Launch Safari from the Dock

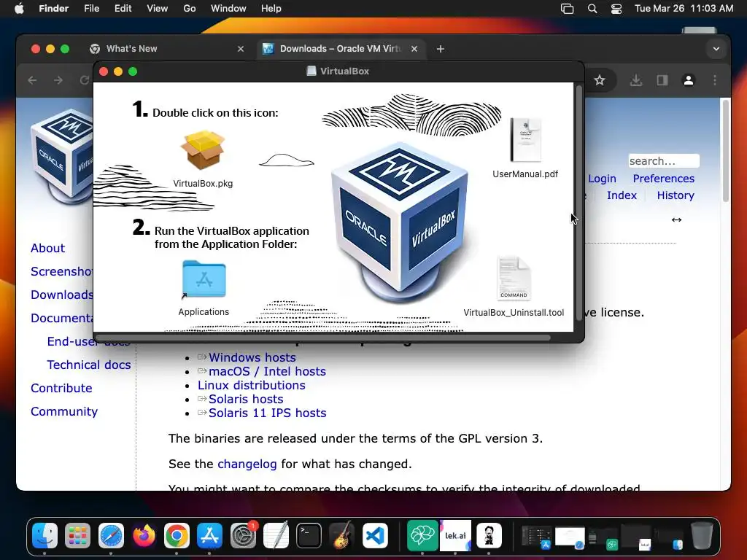[111, 536]
